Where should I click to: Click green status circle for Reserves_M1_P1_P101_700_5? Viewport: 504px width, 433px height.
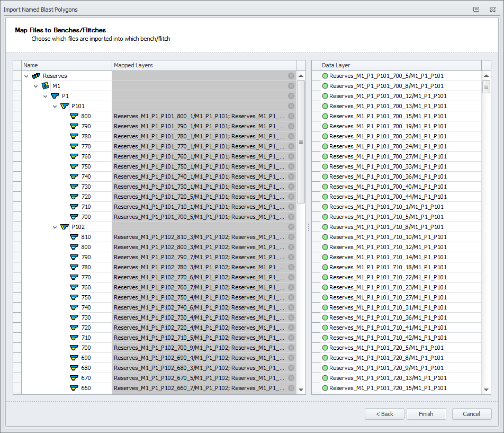tap(325, 76)
